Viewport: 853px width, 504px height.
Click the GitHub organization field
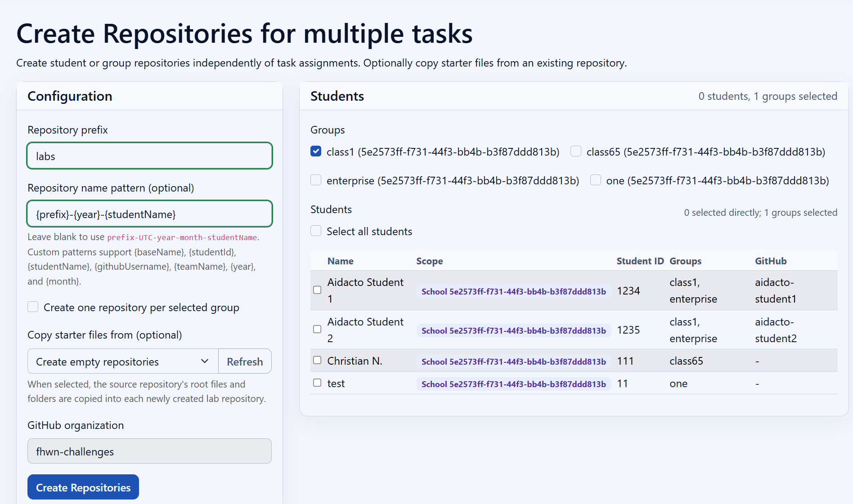coord(150,451)
